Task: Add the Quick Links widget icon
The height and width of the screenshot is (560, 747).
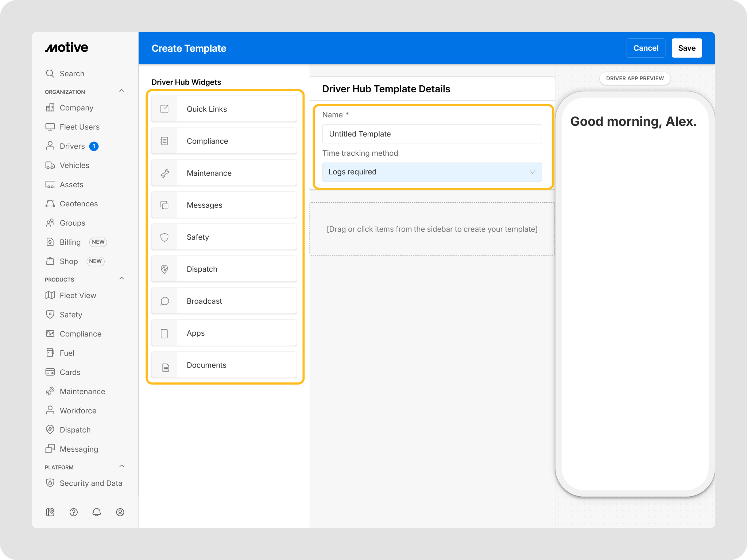Action: coord(165,109)
